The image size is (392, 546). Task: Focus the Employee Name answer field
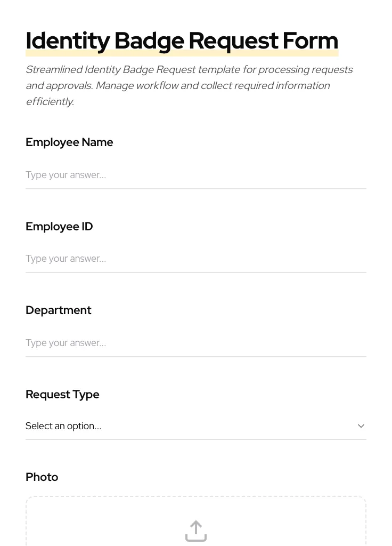(x=195, y=175)
